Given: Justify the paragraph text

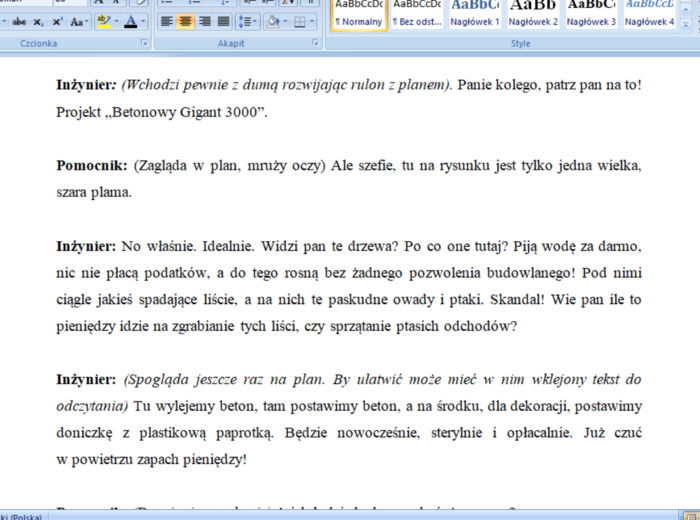Looking at the screenshot, I should (x=224, y=21).
